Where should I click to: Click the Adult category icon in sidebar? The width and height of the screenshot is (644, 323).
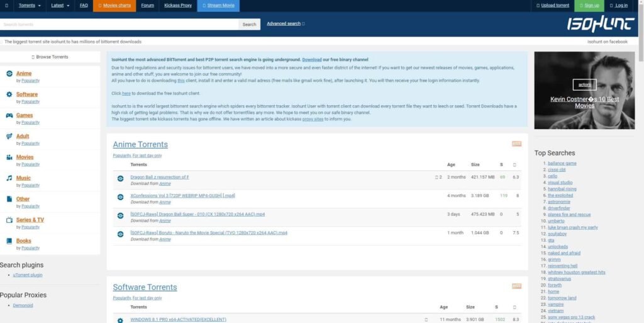click(9, 136)
